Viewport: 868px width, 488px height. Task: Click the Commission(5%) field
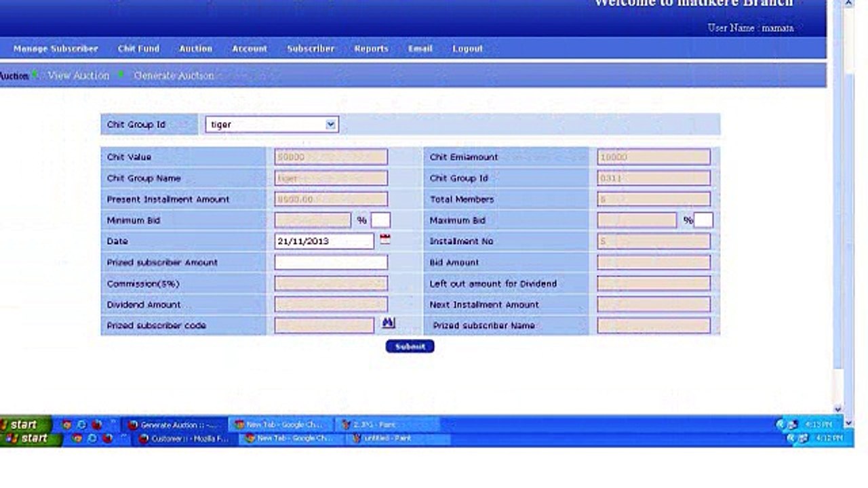pyautogui.click(x=331, y=283)
